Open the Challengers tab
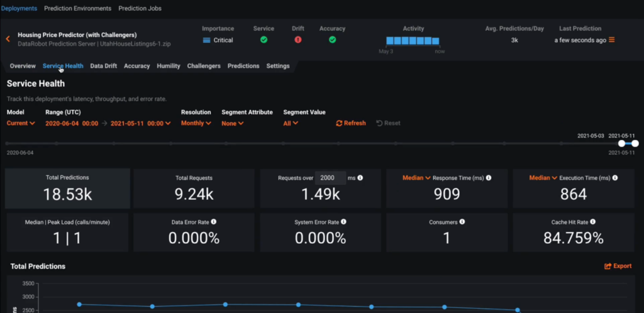Viewport: 644px width, 313px height. pos(204,66)
